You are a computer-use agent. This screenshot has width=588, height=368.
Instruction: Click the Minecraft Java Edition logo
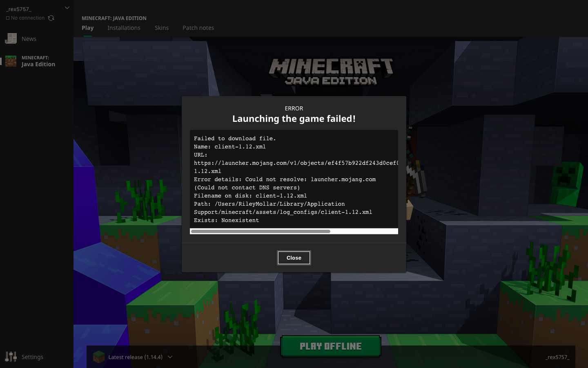click(331, 72)
